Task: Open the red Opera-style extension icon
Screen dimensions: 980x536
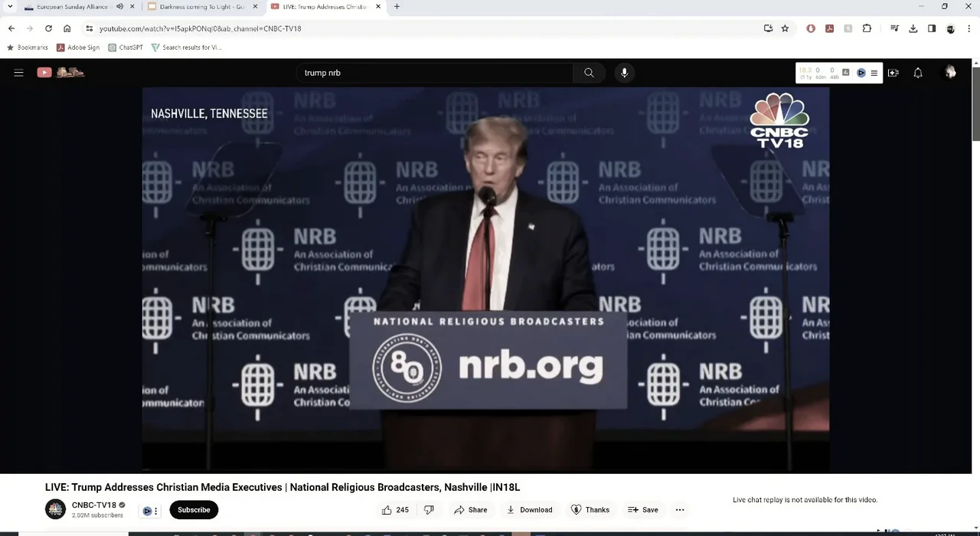Action: coord(811,28)
